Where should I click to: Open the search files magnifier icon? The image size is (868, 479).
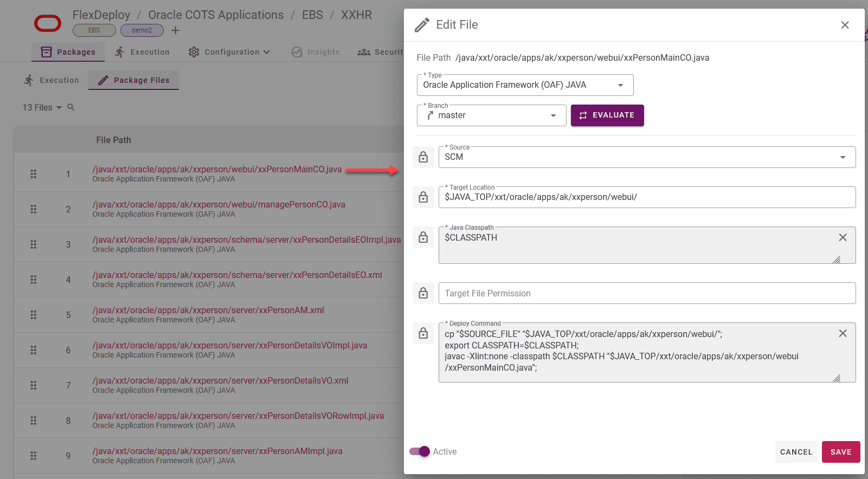[x=71, y=107]
